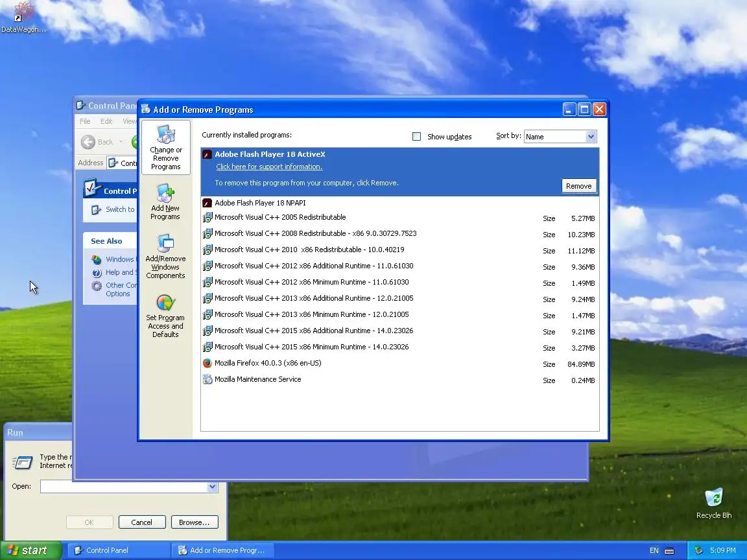The image size is (747, 560).
Task: Open Add New Programs panel
Action: [165, 202]
